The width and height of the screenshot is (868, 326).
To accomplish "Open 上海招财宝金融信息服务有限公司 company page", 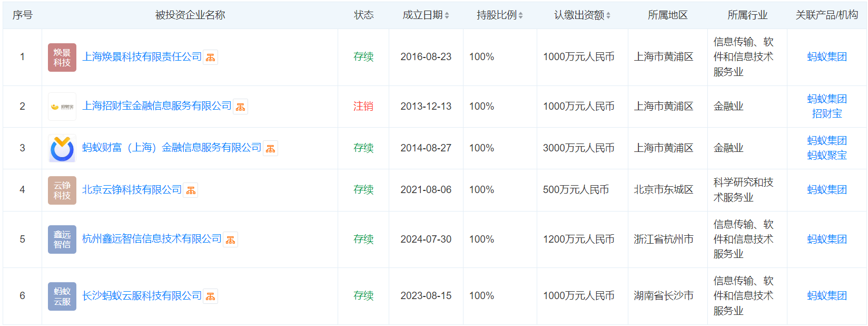I will [157, 106].
